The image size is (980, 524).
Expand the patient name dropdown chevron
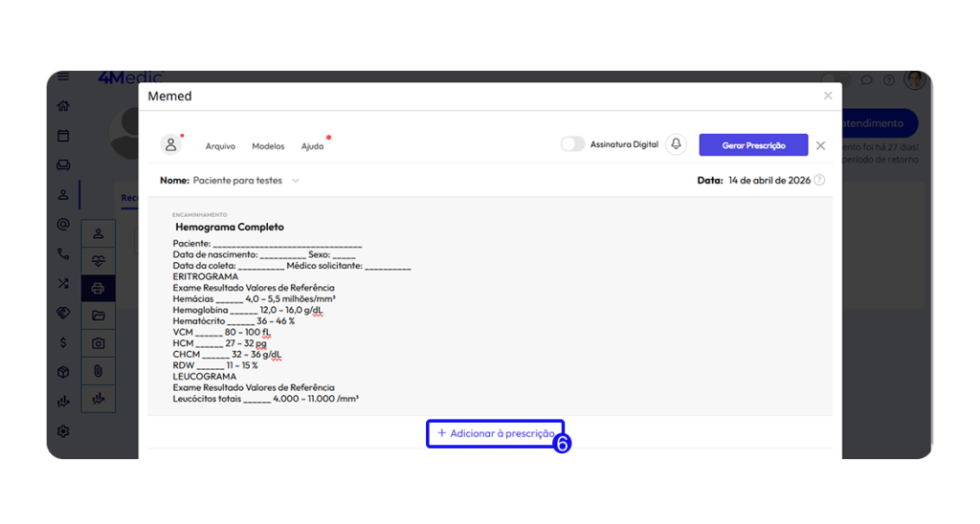click(x=296, y=180)
